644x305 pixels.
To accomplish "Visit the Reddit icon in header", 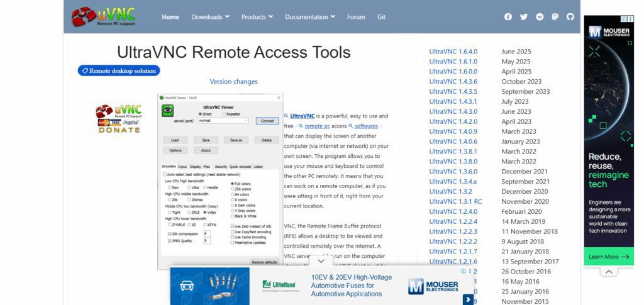I will [540, 17].
